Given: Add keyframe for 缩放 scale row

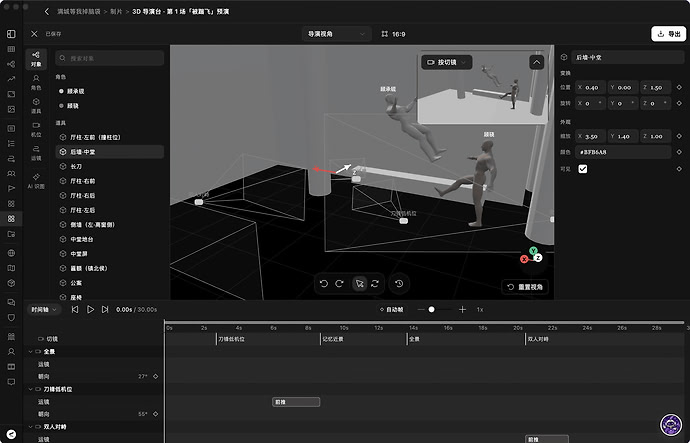Looking at the screenshot, I should 679,136.
